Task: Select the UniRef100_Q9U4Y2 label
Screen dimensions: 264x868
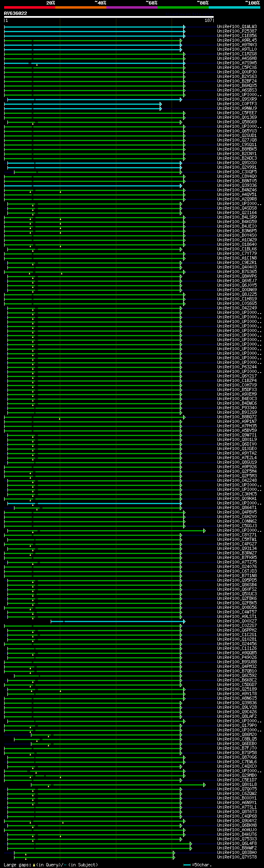Action: pyautogui.click(x=237, y=821)
